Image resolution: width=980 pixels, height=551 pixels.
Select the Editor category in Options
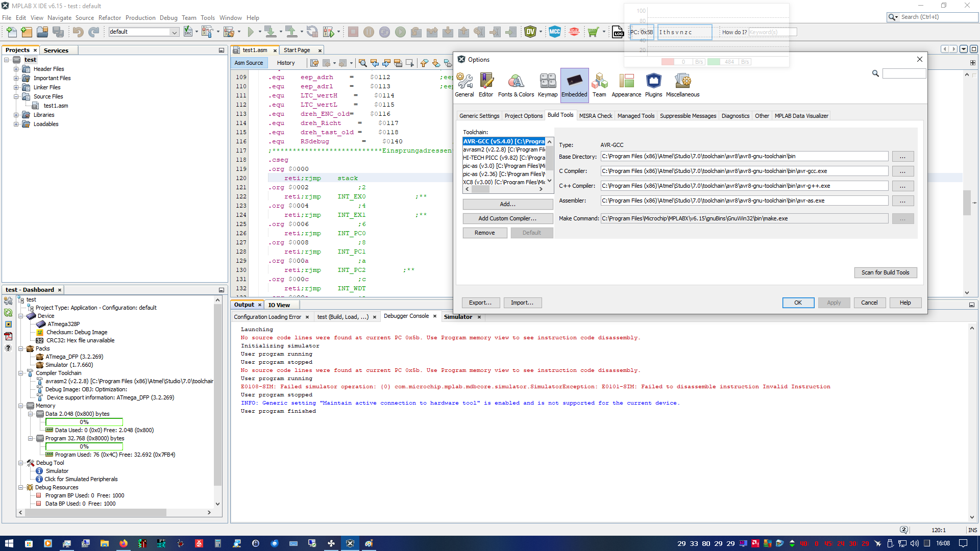(x=486, y=85)
